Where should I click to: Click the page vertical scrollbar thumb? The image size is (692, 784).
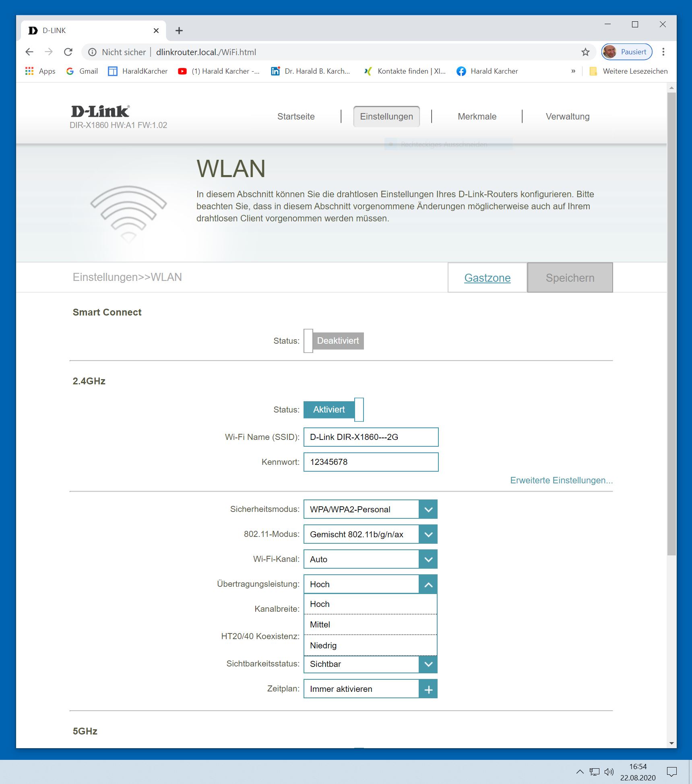click(671, 324)
